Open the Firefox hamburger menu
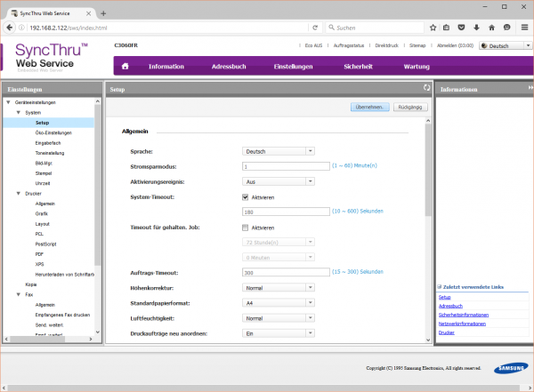 (x=523, y=28)
